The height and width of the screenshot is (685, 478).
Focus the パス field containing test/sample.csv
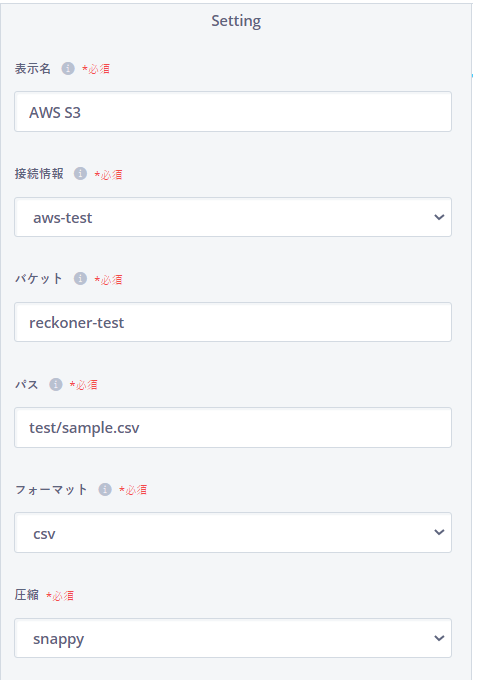coord(233,427)
